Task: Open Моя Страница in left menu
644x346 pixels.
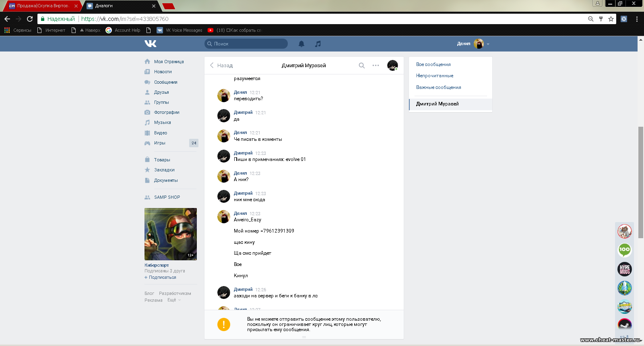Action: click(169, 62)
